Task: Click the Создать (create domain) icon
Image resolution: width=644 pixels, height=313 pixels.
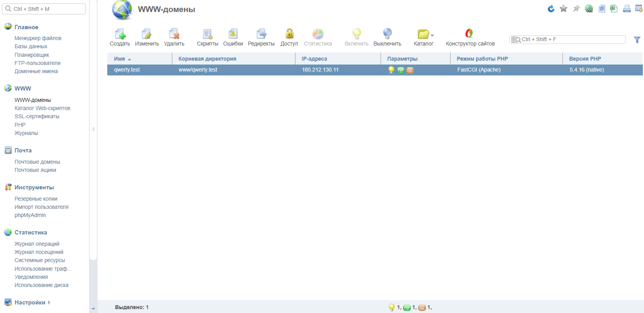Action: [120, 34]
